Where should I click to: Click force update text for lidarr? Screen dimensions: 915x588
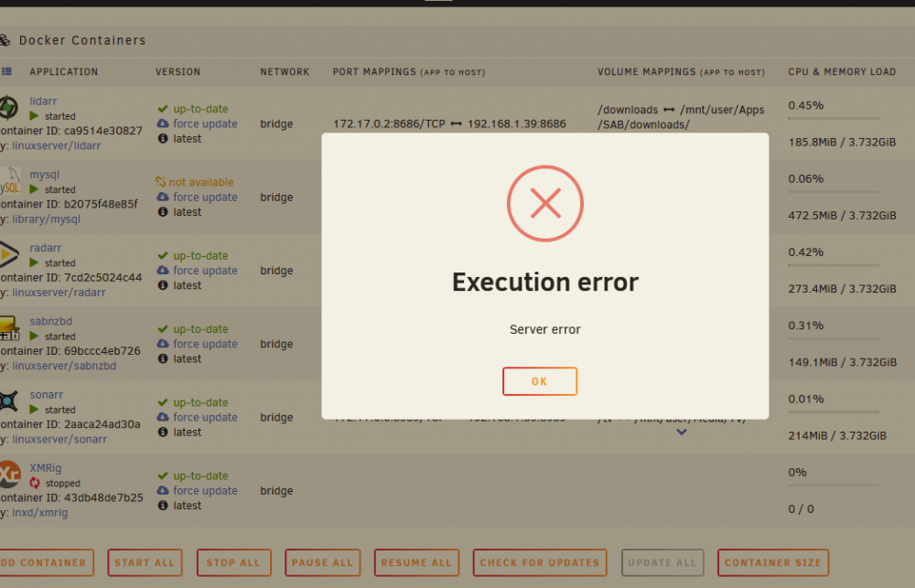[205, 123]
